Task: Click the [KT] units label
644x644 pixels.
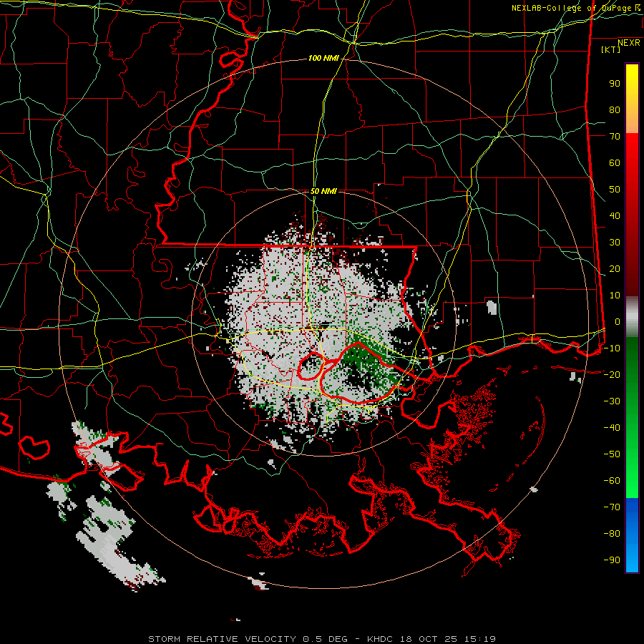Action: 611,49
